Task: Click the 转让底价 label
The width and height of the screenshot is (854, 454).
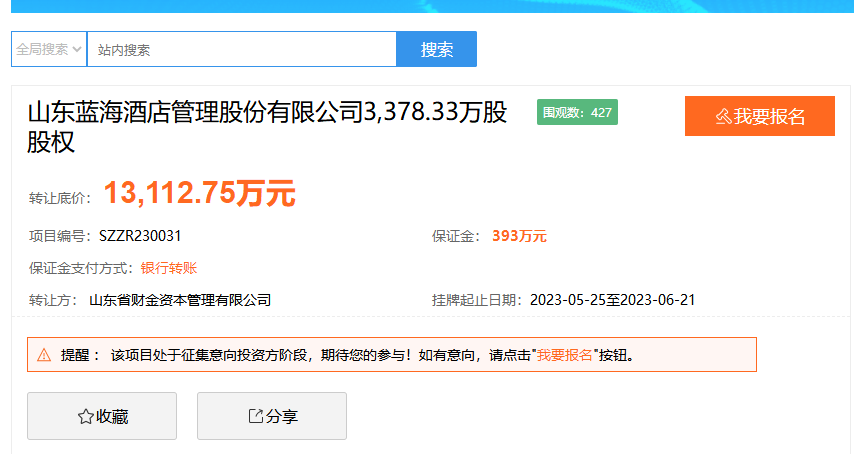Action: (x=60, y=198)
